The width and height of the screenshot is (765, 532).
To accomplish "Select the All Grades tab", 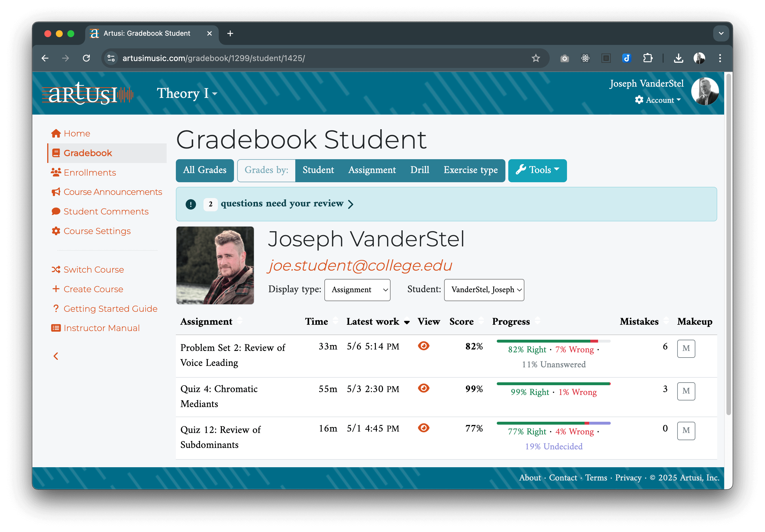I will click(x=205, y=170).
